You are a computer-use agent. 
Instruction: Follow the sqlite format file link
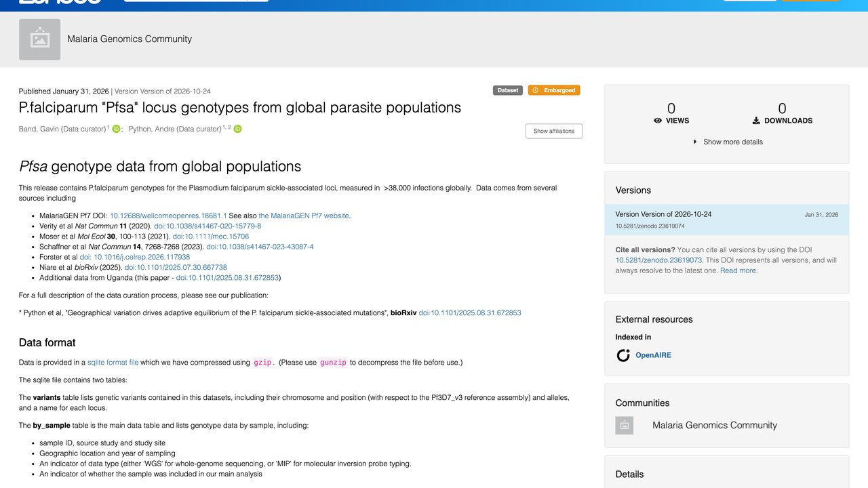pos(113,363)
